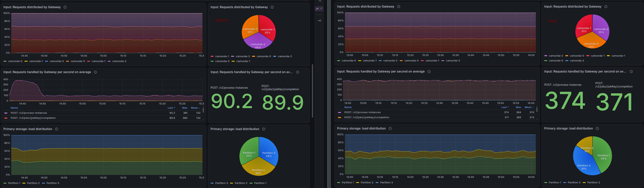
Task: Sort right requests table by Name header
Action: pos(348,108)
